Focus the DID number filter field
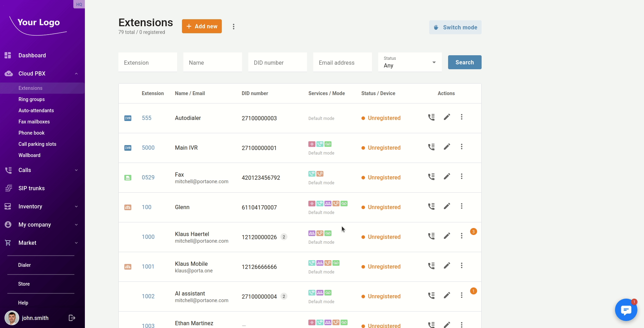This screenshot has width=644, height=328. 277,63
